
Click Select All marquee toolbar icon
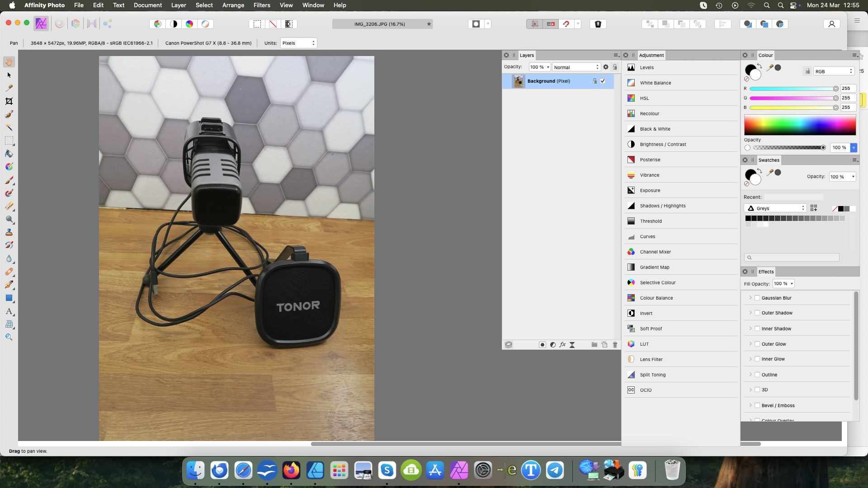(x=257, y=24)
